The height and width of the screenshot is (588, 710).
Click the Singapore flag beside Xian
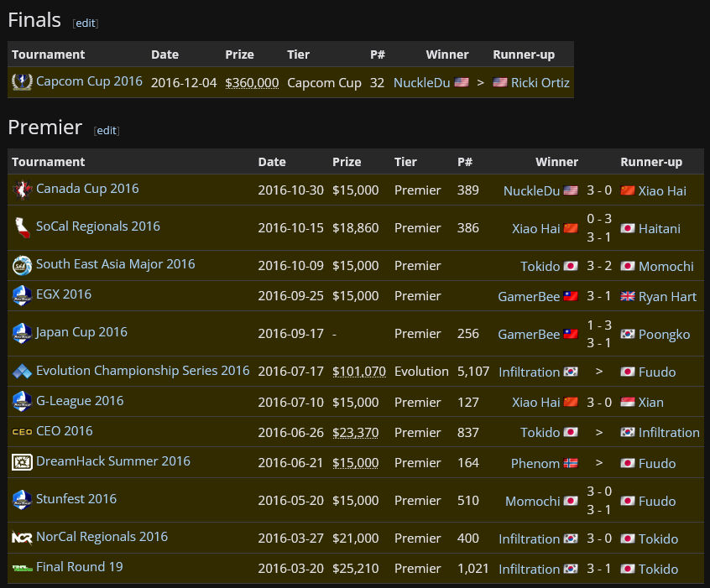click(x=628, y=402)
